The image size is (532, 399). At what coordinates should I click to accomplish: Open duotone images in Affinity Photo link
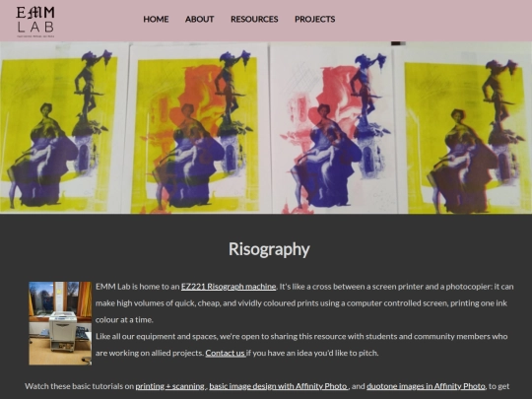coord(426,386)
